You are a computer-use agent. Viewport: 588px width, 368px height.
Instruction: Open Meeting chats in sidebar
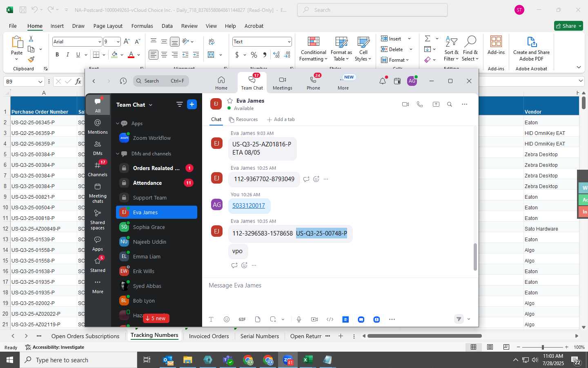click(98, 193)
